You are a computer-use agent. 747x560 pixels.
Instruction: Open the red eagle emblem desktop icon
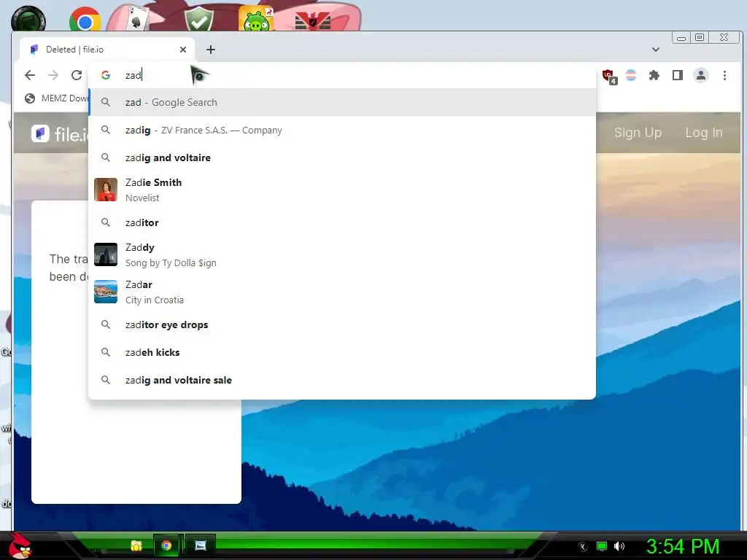tap(312, 21)
